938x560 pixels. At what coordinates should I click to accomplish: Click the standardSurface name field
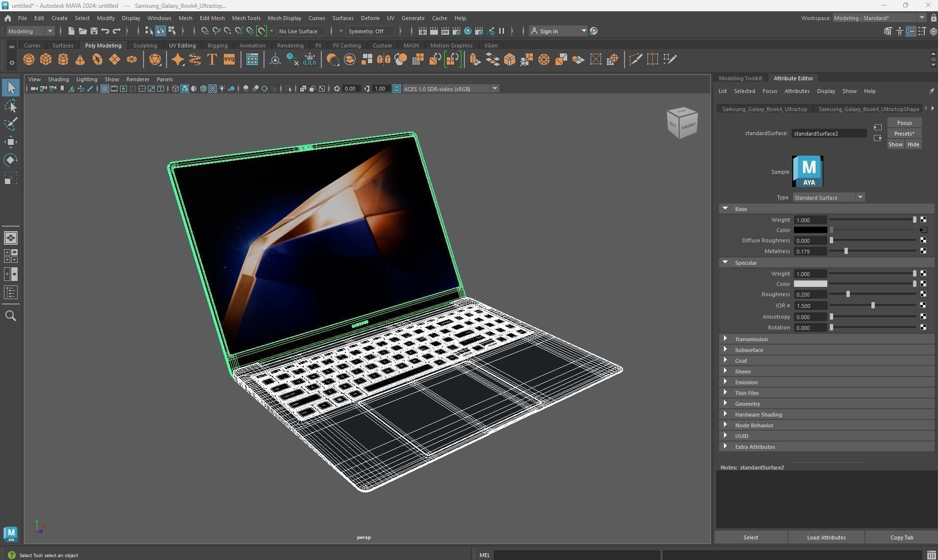coord(829,134)
